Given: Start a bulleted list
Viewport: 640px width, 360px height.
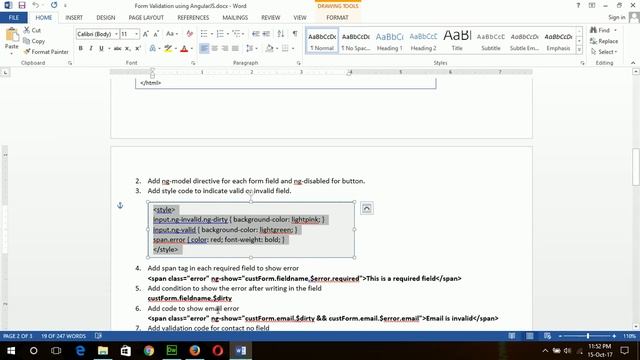Looking at the screenshot, I should (x=204, y=34).
